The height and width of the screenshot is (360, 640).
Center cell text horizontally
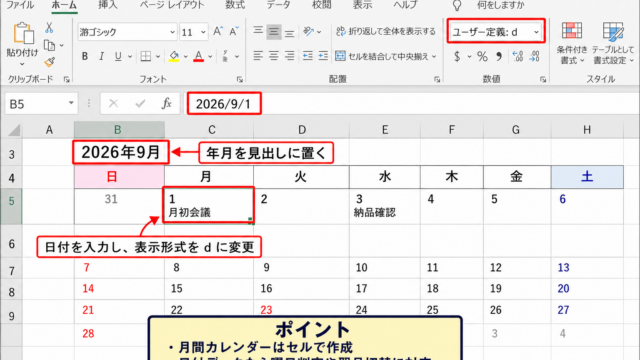pos(273,56)
